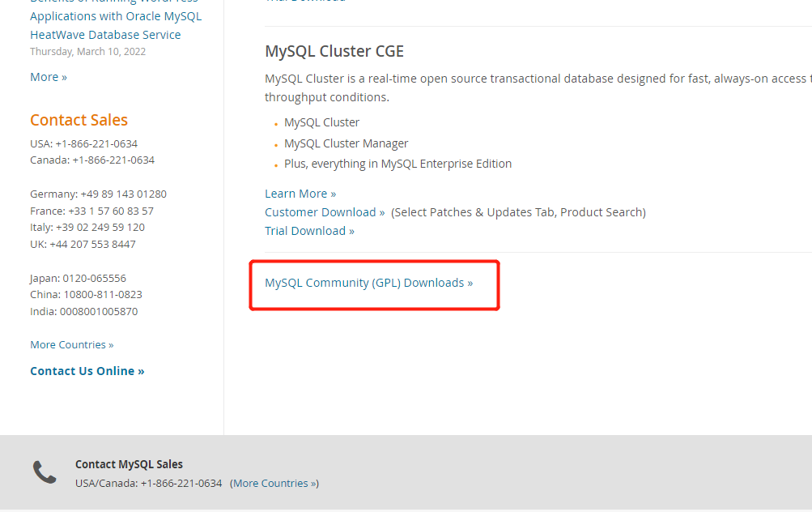The width and height of the screenshot is (812, 512).
Task: Click the Contact Sales heading
Action: [x=79, y=120]
